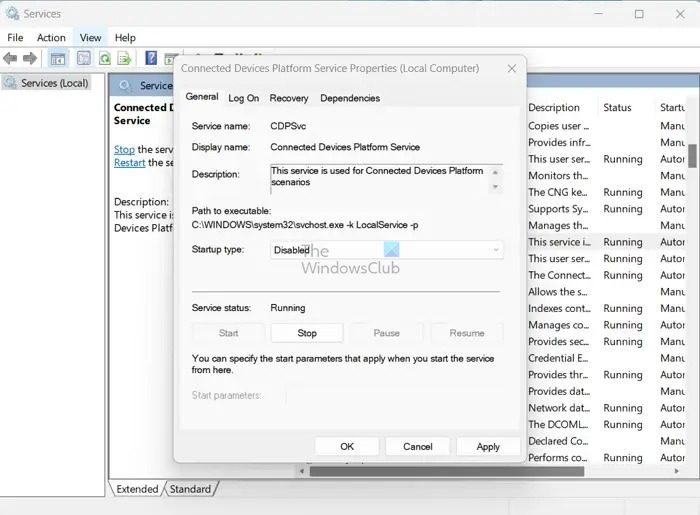Click the horizontal scrollbar thumb in services list
Image resolution: width=700 pixels, height=515 pixels.
pos(447,471)
